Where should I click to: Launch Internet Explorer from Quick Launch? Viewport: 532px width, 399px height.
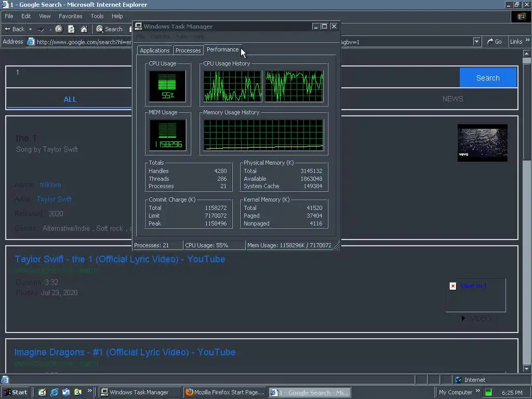54,392
